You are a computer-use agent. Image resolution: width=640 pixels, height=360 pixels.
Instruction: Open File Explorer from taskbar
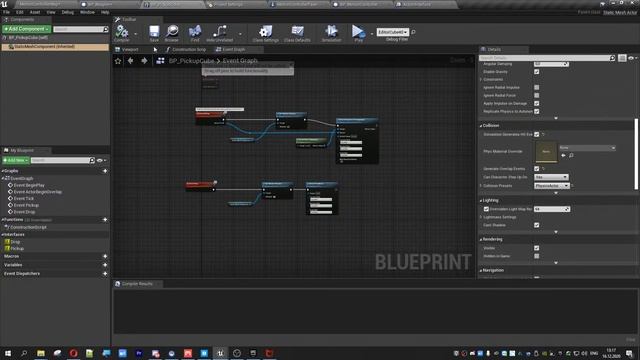tap(41, 353)
